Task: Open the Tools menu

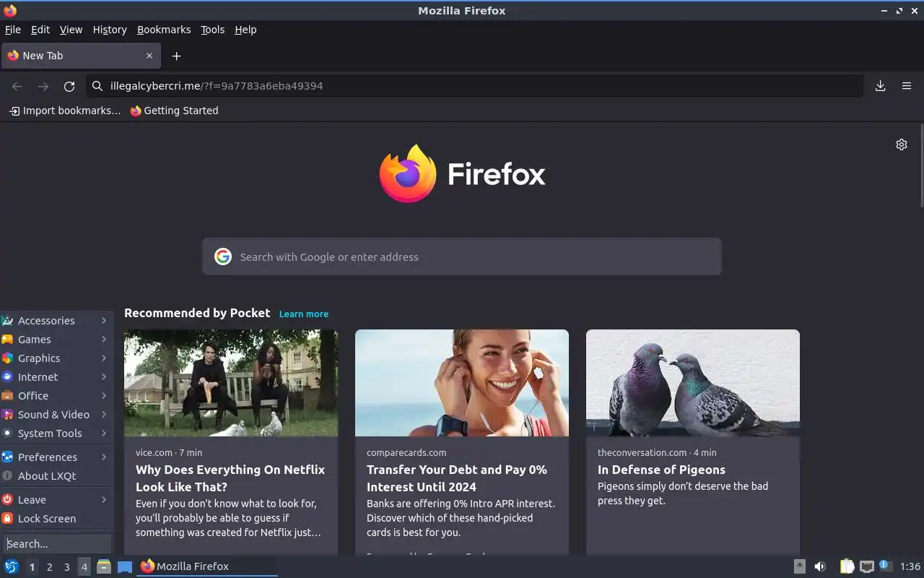Action: 212,30
